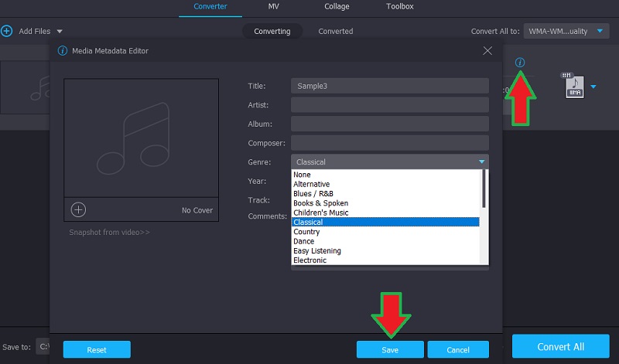Click the Add Files plus icon
Screen dimensions: 619x364
[7, 31]
